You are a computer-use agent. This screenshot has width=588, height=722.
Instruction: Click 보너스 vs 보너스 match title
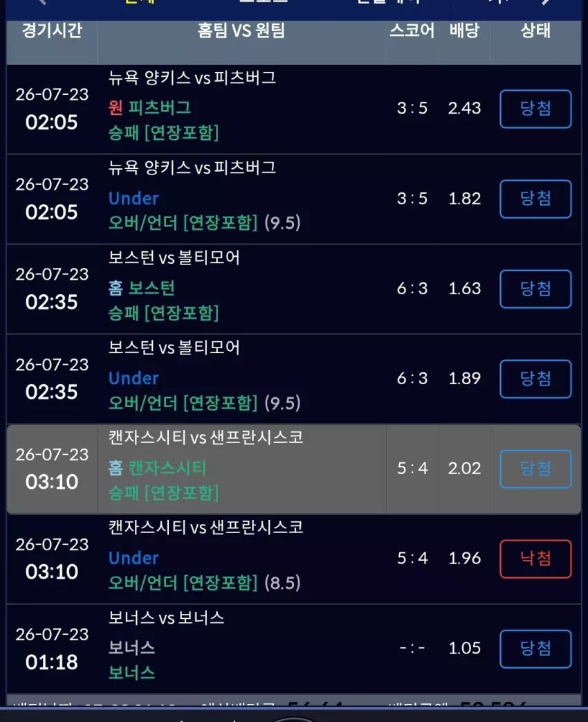click(x=166, y=618)
